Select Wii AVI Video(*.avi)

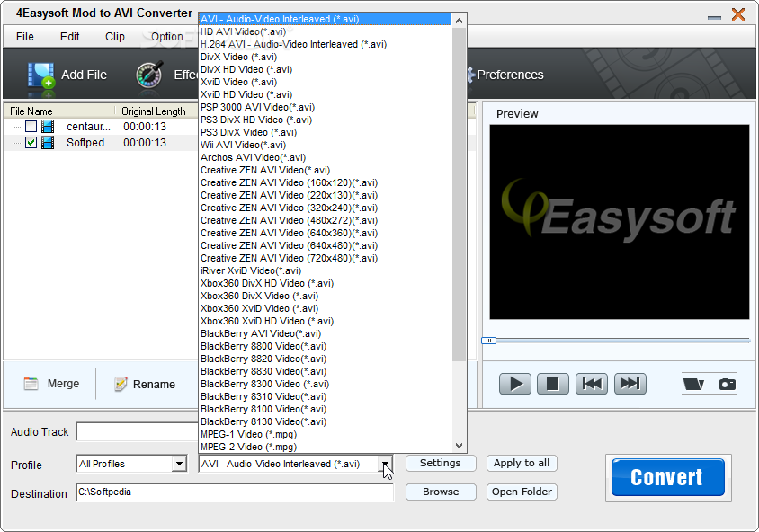(326, 145)
